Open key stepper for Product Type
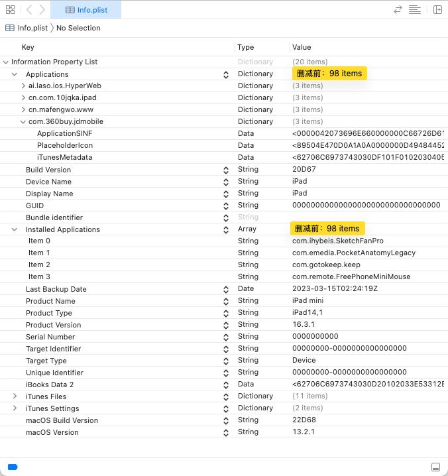The height and width of the screenshot is (476, 448). click(x=226, y=314)
